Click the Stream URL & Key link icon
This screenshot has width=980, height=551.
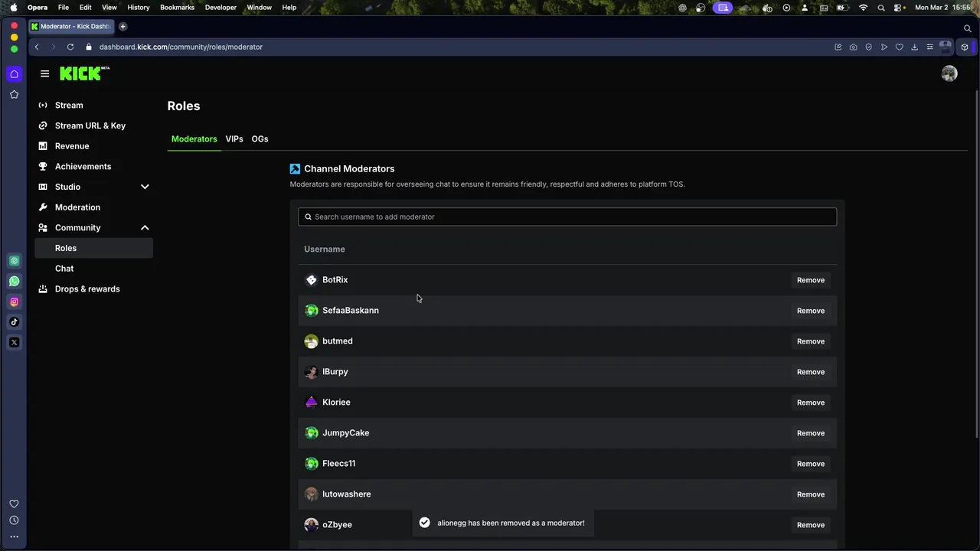tap(43, 126)
